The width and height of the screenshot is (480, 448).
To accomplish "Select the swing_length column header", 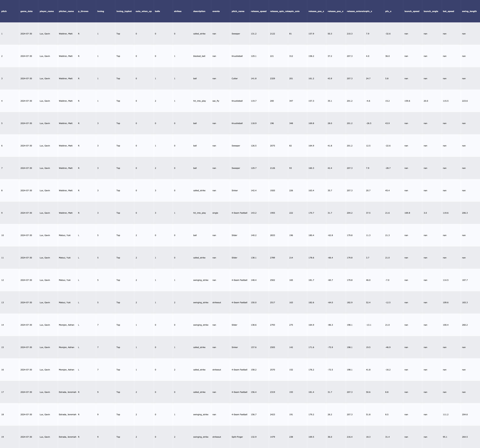I will pos(469,11).
